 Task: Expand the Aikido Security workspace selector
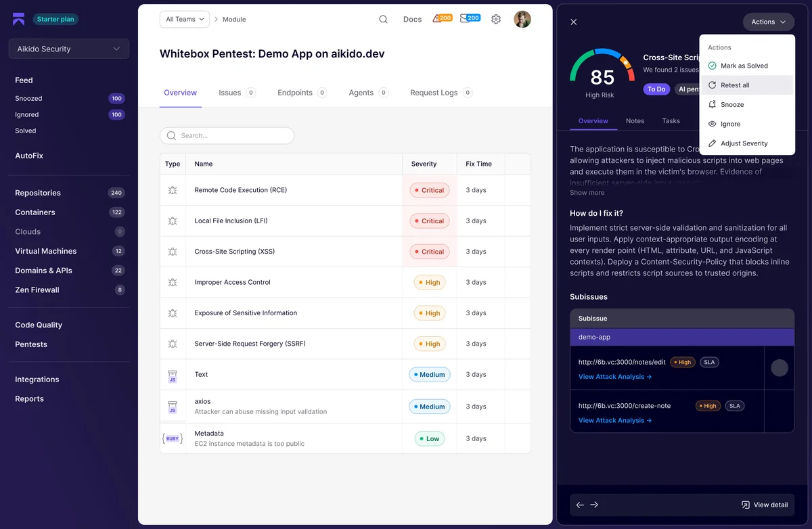click(68, 48)
